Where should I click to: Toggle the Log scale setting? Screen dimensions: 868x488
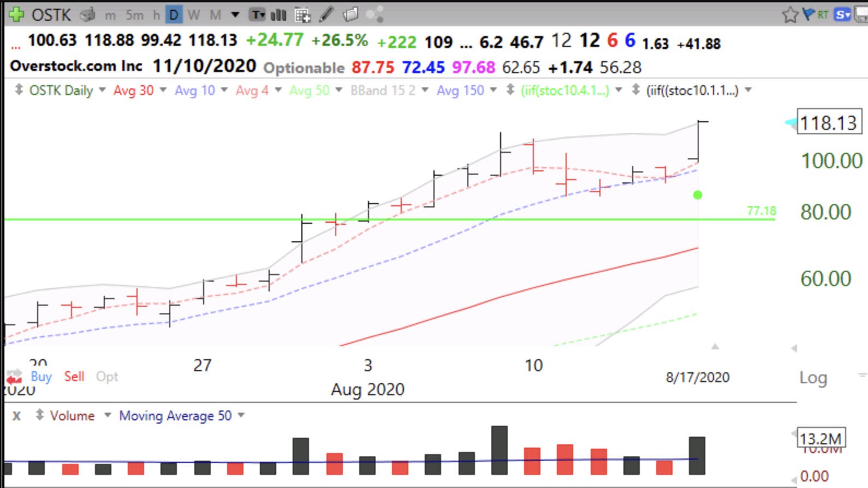tap(813, 378)
